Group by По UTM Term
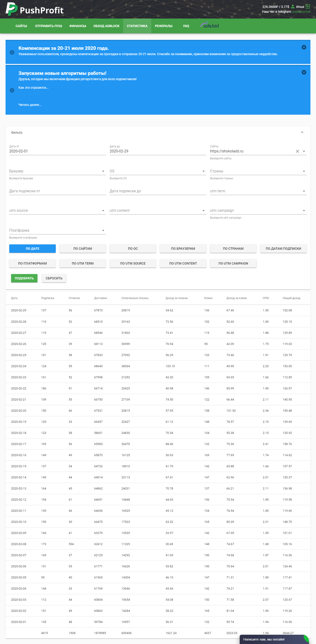Screen dimensions: 316x644 click(x=83, y=263)
